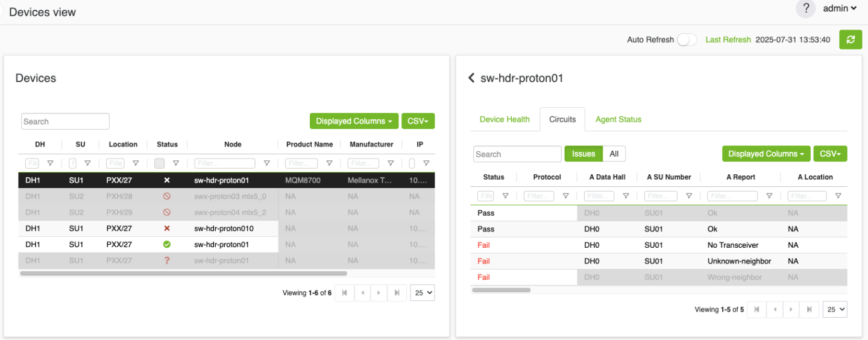The height and width of the screenshot is (340, 868).
Task: Click the Status column filter checkbox
Action: [160, 163]
